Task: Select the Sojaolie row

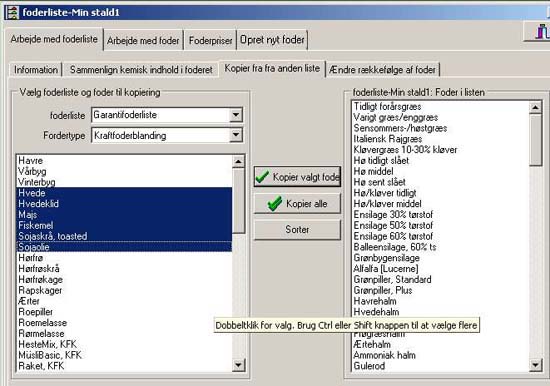Action: pyautogui.click(x=124, y=247)
